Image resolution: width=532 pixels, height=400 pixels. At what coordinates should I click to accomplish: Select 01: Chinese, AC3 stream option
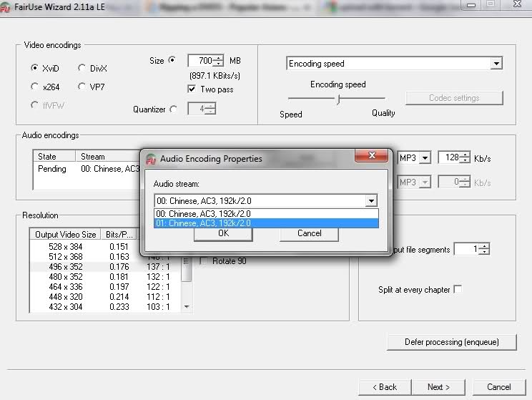click(x=266, y=223)
